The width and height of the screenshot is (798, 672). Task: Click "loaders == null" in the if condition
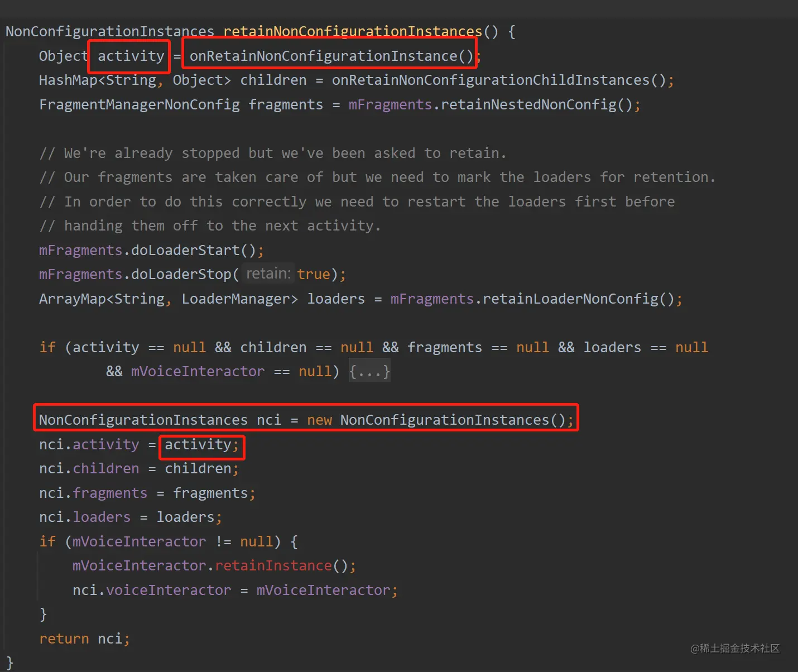(x=646, y=347)
